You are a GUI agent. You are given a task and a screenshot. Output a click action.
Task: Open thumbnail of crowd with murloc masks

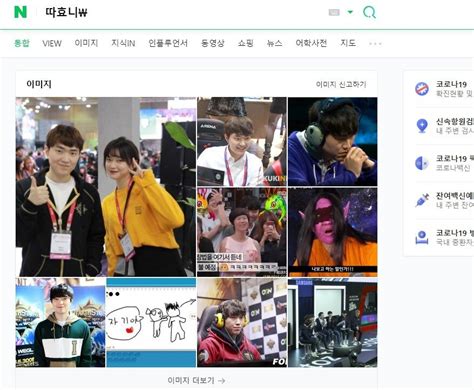(242, 232)
